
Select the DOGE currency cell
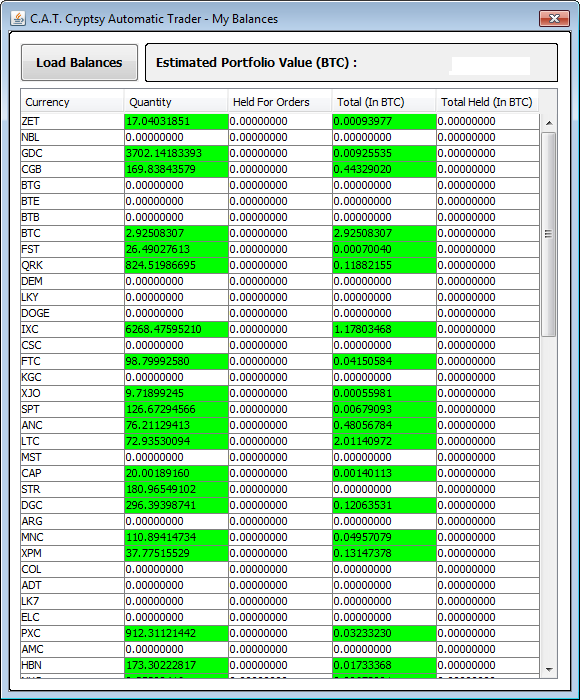[x=72, y=313]
